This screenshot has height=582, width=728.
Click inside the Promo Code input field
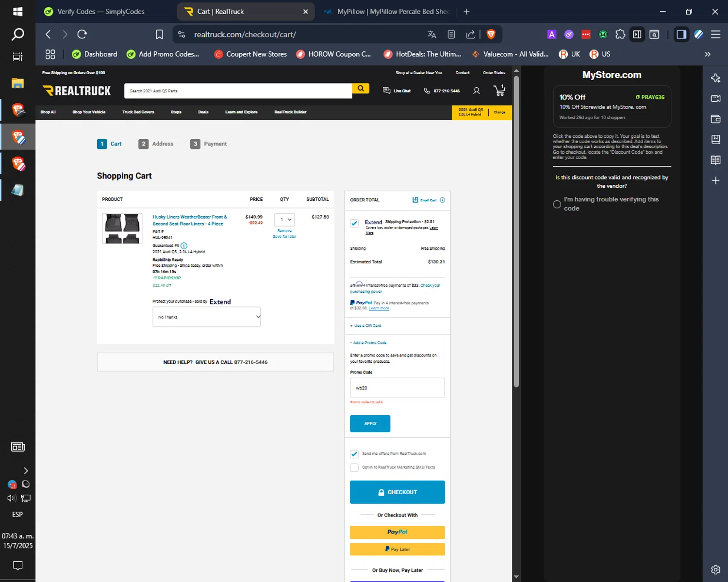397,388
